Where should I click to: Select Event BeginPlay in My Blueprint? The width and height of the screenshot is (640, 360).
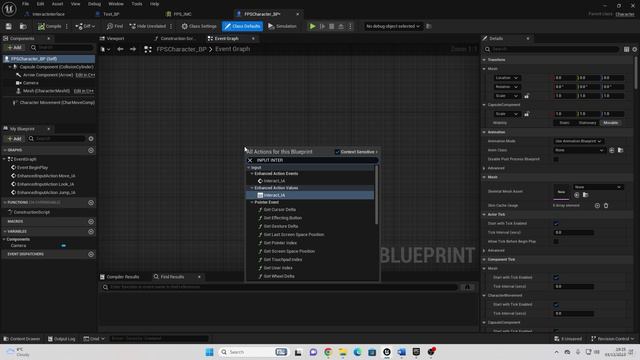pos(32,167)
